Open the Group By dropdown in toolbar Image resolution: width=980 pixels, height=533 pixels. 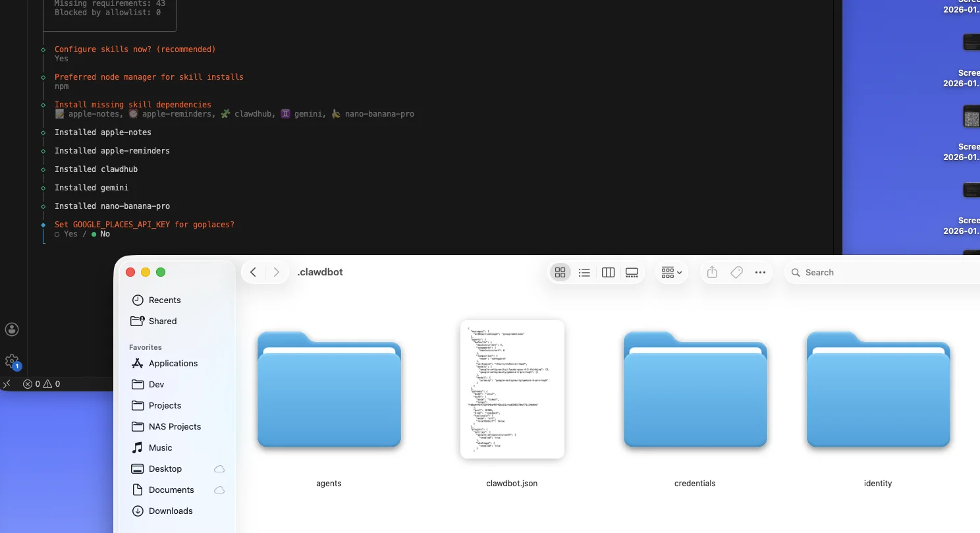[671, 272]
